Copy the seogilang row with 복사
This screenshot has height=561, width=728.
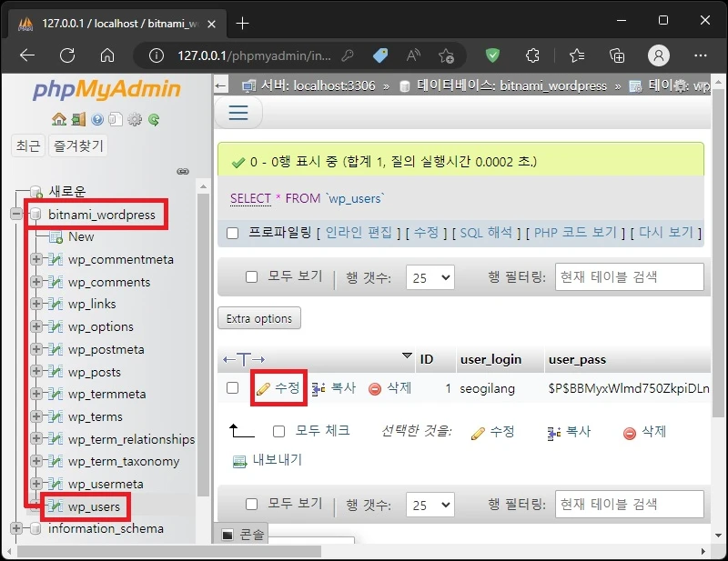click(334, 388)
